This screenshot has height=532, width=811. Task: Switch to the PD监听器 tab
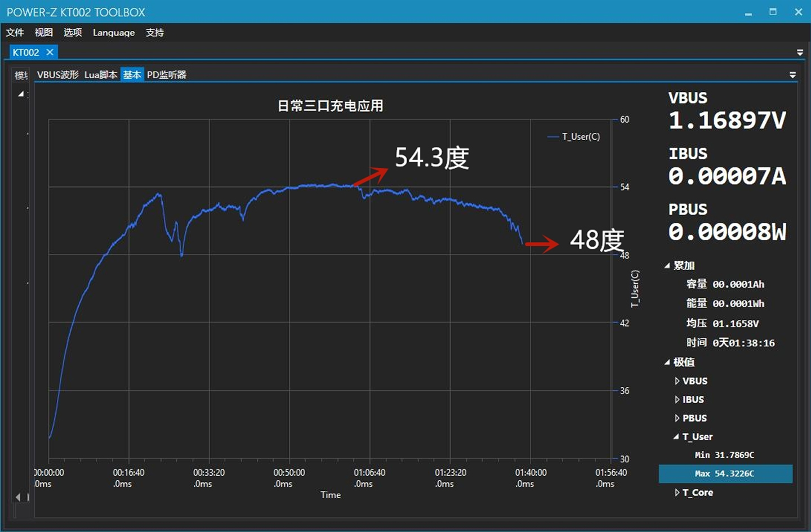166,75
